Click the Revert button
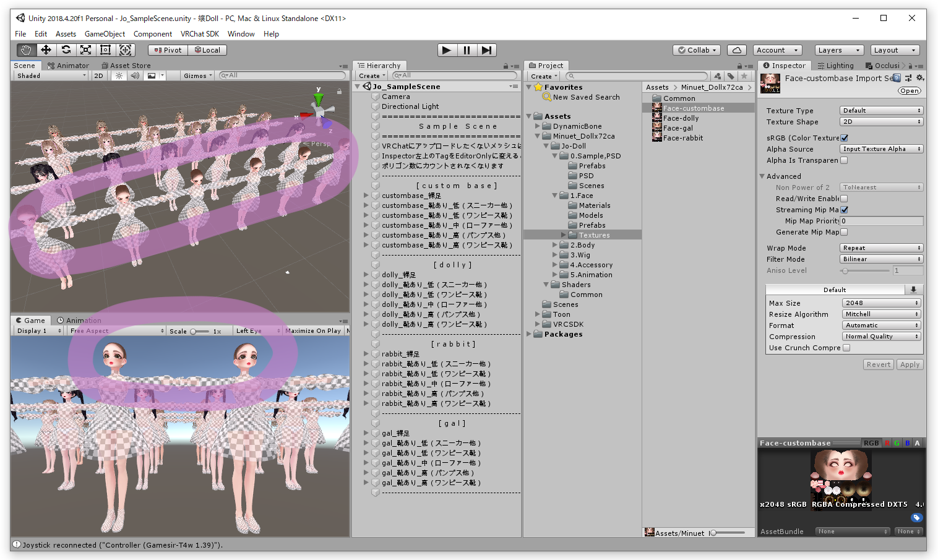The width and height of the screenshot is (938, 560). 878,364
